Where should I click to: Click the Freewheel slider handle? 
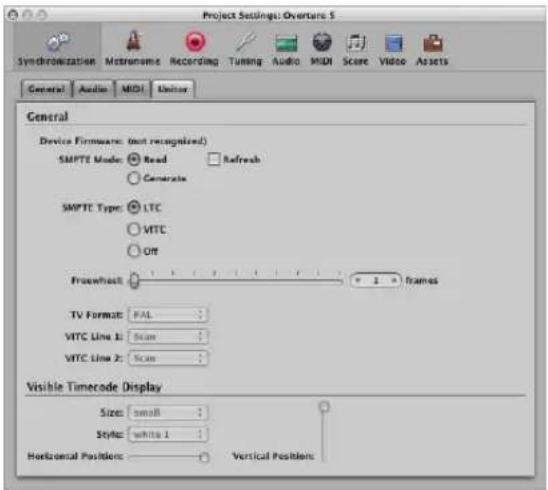point(135,280)
